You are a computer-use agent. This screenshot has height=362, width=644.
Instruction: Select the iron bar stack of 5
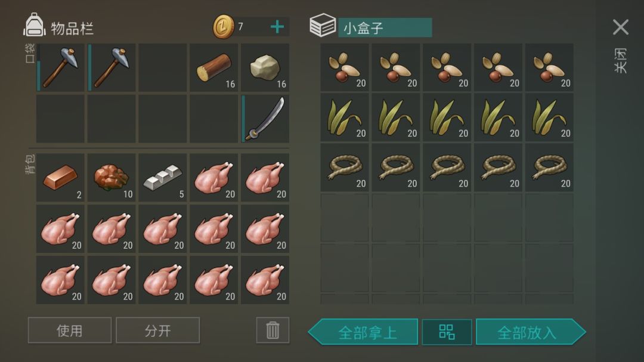(163, 178)
